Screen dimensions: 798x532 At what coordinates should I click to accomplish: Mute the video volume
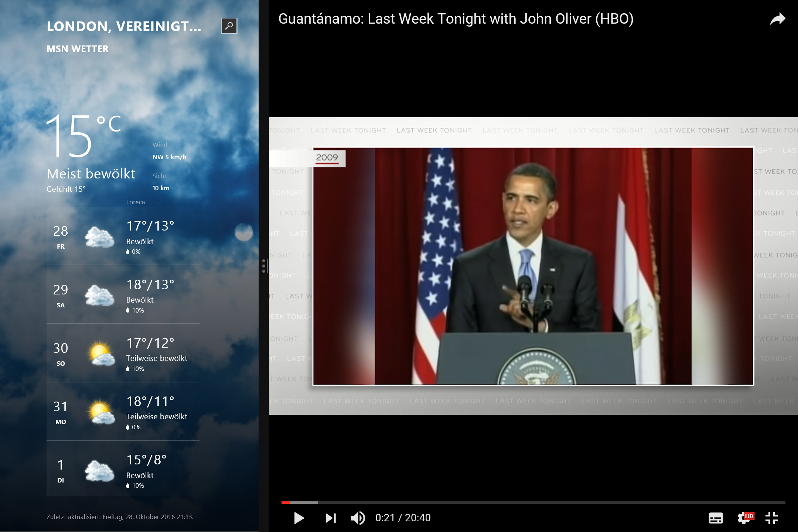point(358,518)
